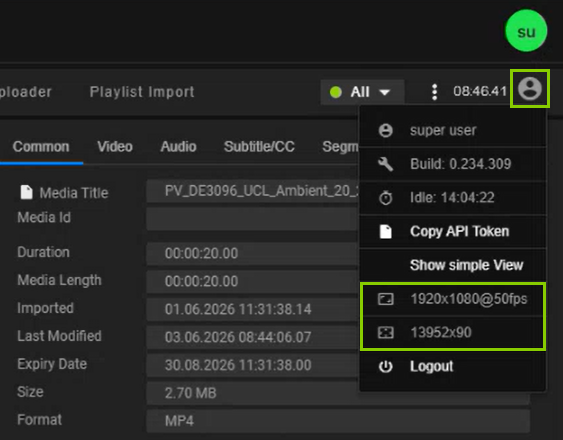The width and height of the screenshot is (563, 440).
Task: Open the account profile icon menu
Action: click(x=530, y=88)
